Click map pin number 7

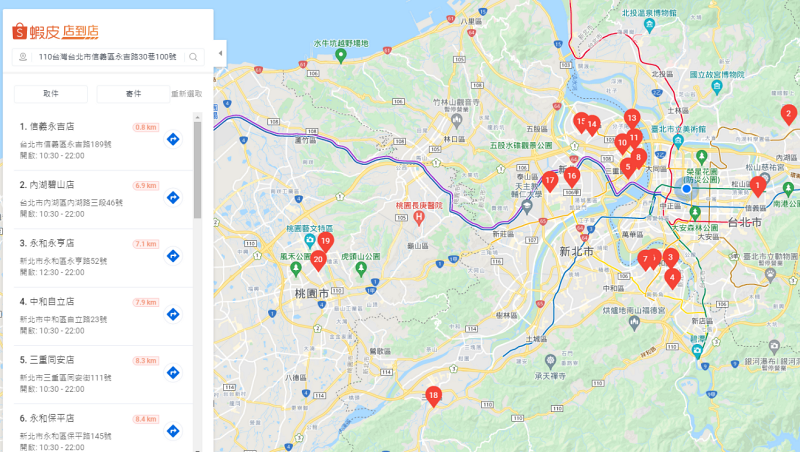pyautogui.click(x=645, y=260)
